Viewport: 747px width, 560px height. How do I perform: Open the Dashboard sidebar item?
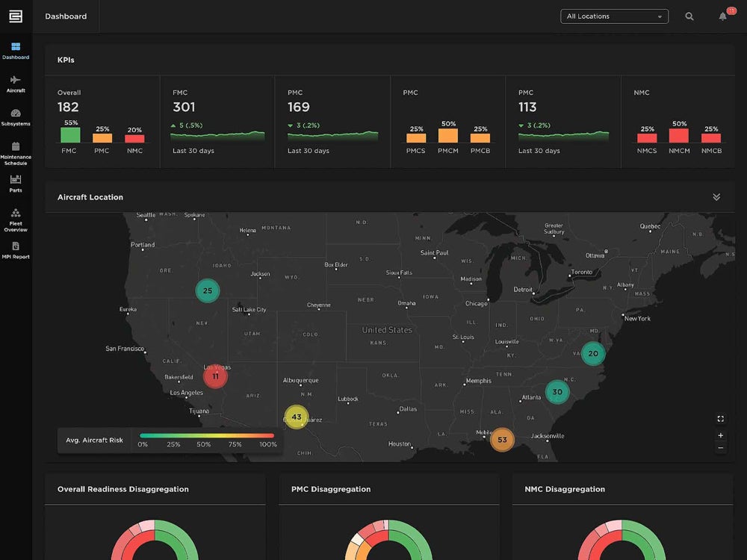point(16,51)
